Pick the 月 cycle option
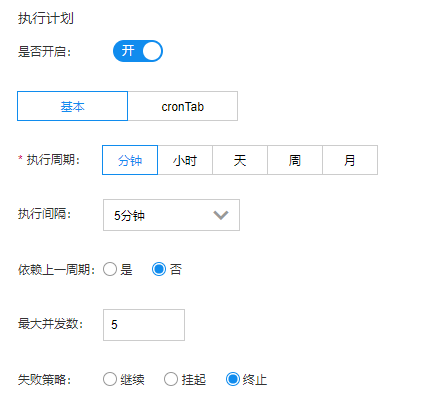The height and width of the screenshot is (403, 443). click(x=350, y=160)
